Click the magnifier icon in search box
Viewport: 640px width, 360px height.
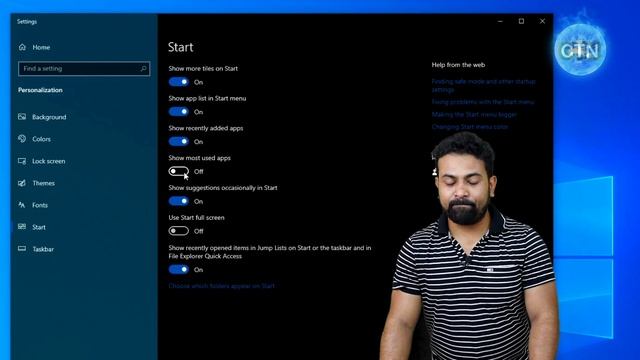pos(143,69)
